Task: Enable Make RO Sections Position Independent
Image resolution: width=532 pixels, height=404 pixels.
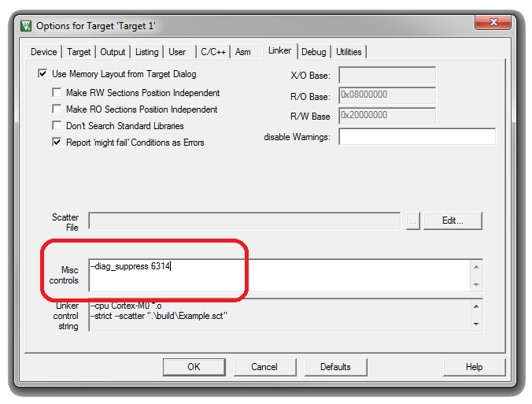Action: point(57,109)
